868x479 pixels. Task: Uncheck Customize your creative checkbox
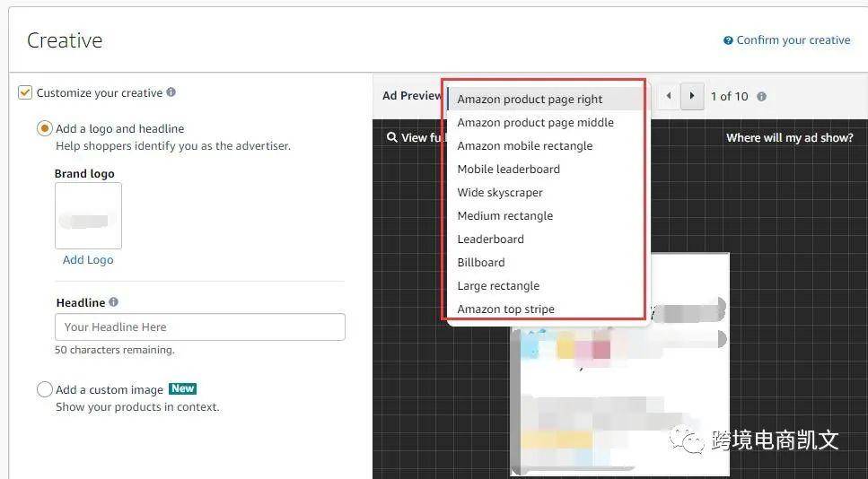click(25, 92)
